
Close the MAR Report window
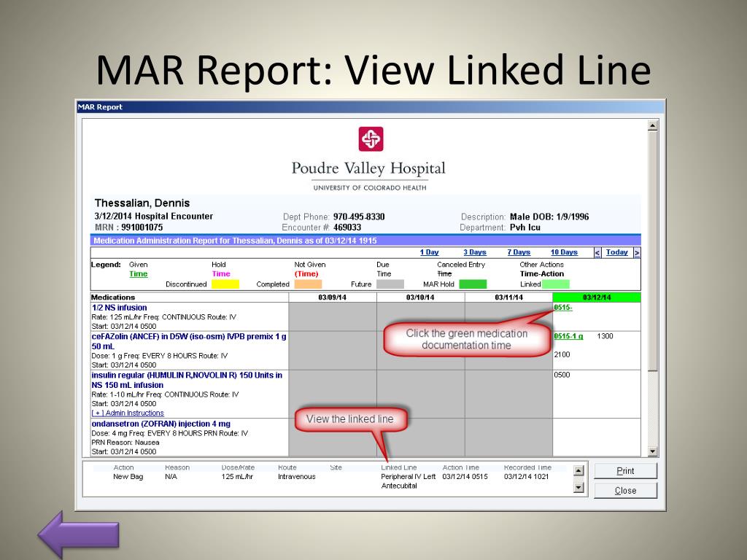(625, 491)
